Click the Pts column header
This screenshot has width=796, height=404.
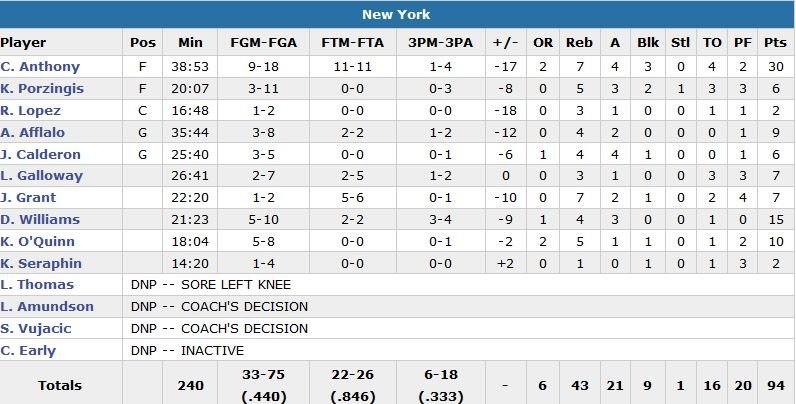coord(774,43)
